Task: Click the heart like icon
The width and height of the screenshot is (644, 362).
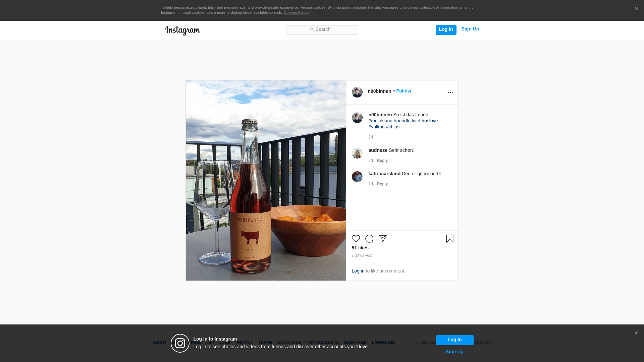Action: pos(356,239)
